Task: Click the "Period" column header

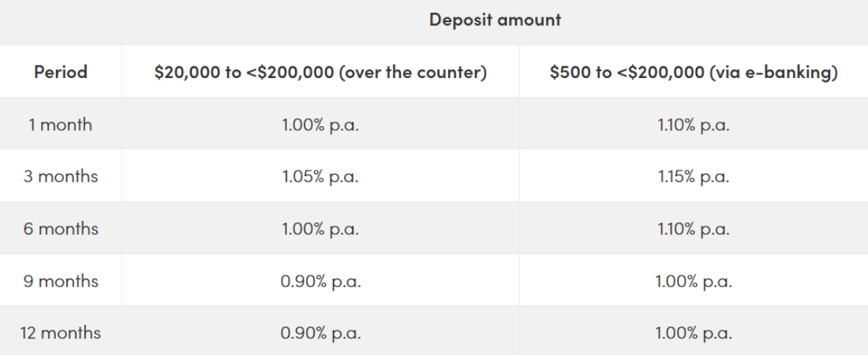Action: pos(60,72)
